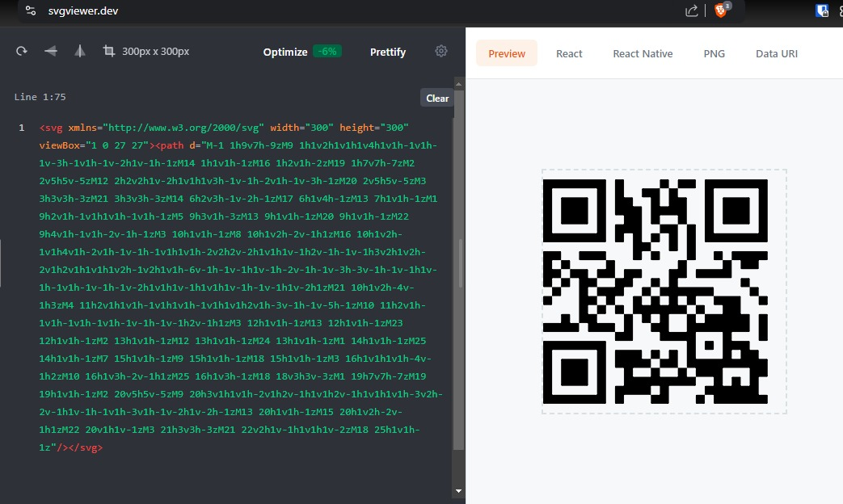Switch to the React tab
The width and height of the screenshot is (843, 504).
(x=569, y=53)
